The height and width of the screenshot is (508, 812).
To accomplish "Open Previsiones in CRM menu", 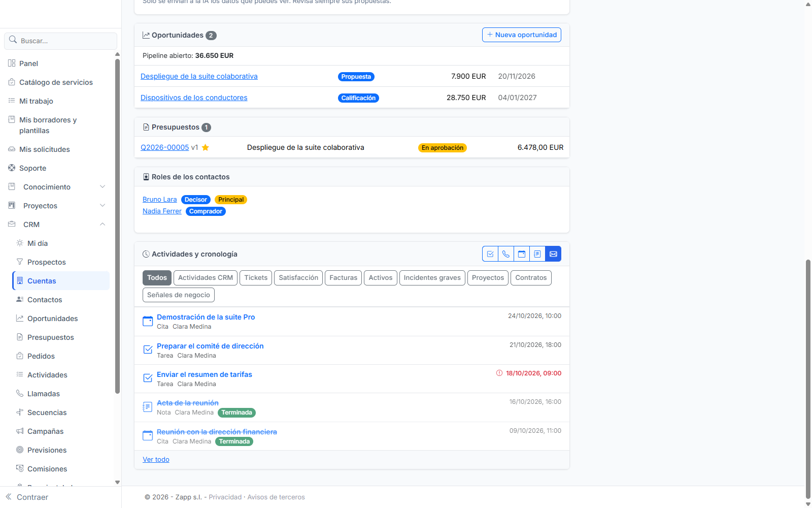I will pos(47,450).
